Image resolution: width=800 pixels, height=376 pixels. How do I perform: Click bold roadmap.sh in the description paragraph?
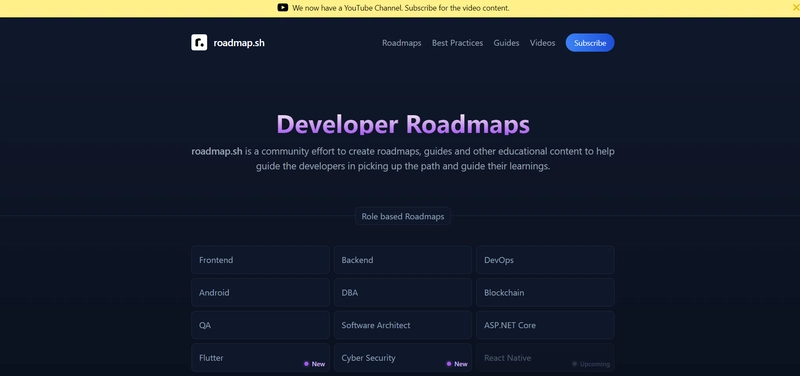pyautogui.click(x=217, y=152)
